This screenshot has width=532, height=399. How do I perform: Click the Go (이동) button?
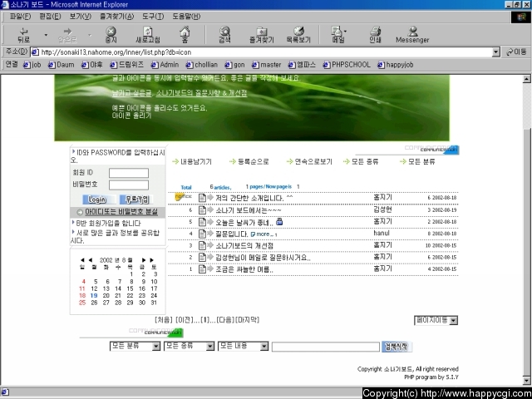(x=516, y=52)
